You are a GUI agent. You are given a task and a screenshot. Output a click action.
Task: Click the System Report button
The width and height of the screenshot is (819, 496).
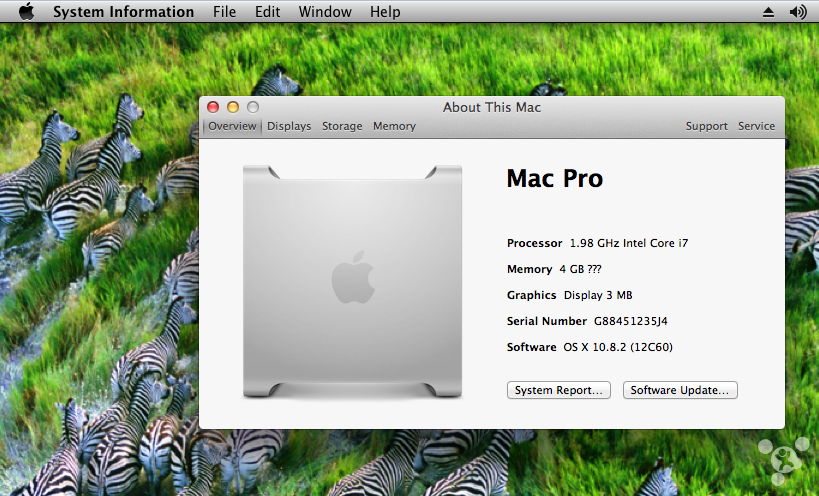(x=559, y=390)
